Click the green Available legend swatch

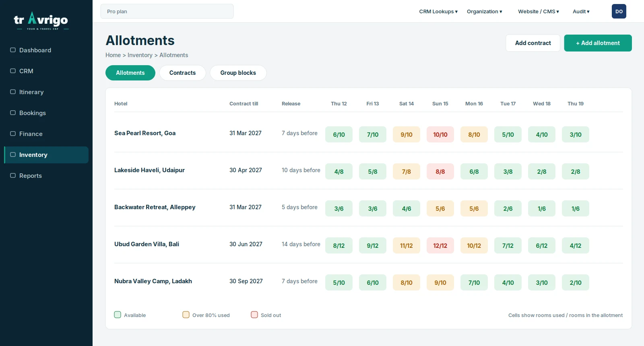click(118, 315)
